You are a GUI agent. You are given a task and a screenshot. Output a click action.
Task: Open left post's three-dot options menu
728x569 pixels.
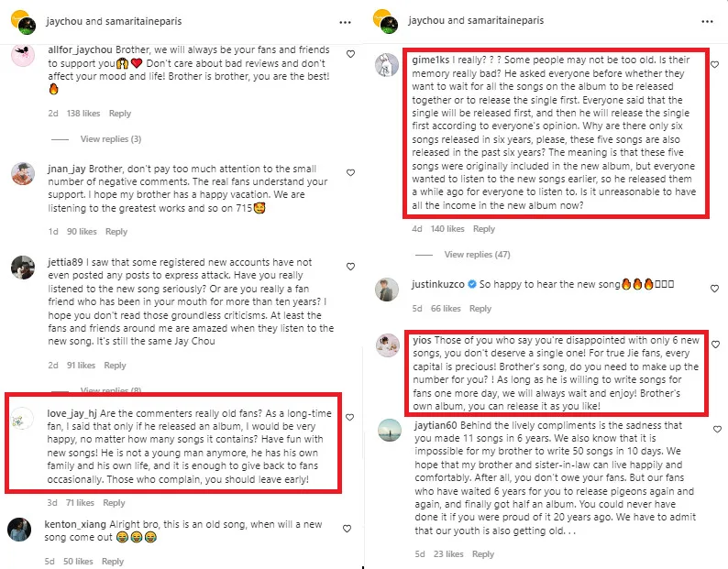345,21
